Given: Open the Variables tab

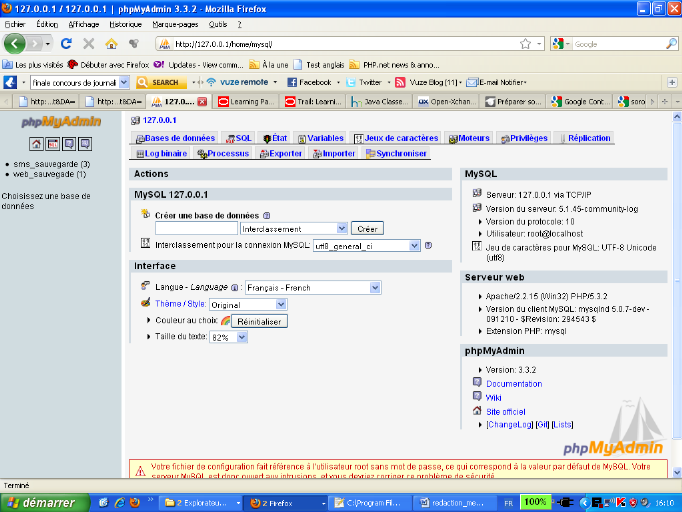Looking at the screenshot, I should [321, 138].
